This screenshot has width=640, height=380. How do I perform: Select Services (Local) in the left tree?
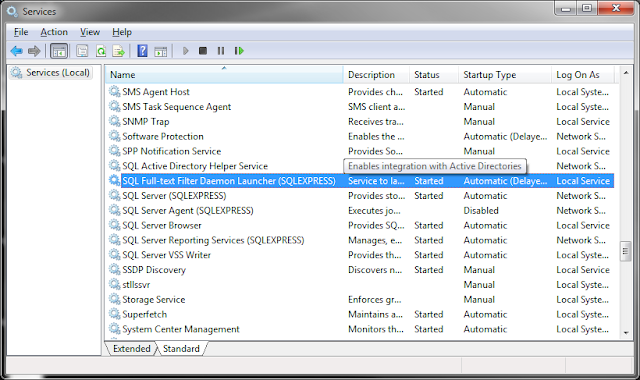coord(50,73)
